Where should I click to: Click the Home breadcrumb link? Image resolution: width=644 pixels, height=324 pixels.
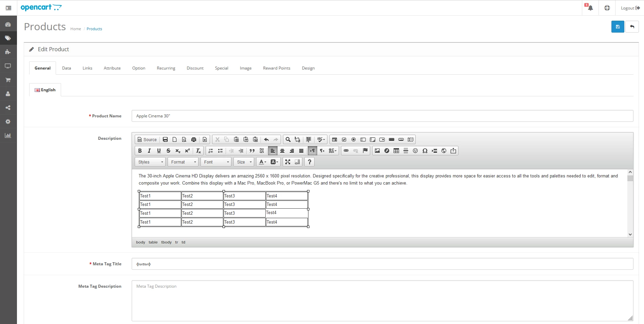point(76,29)
